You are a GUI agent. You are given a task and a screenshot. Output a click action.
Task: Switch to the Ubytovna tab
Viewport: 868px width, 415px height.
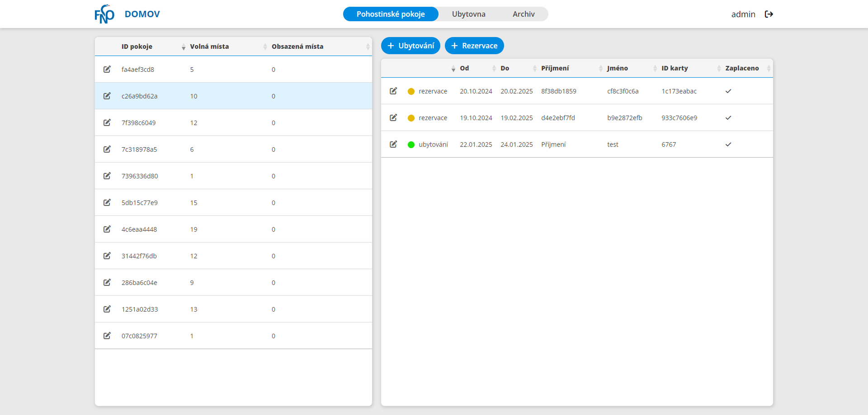coord(468,14)
